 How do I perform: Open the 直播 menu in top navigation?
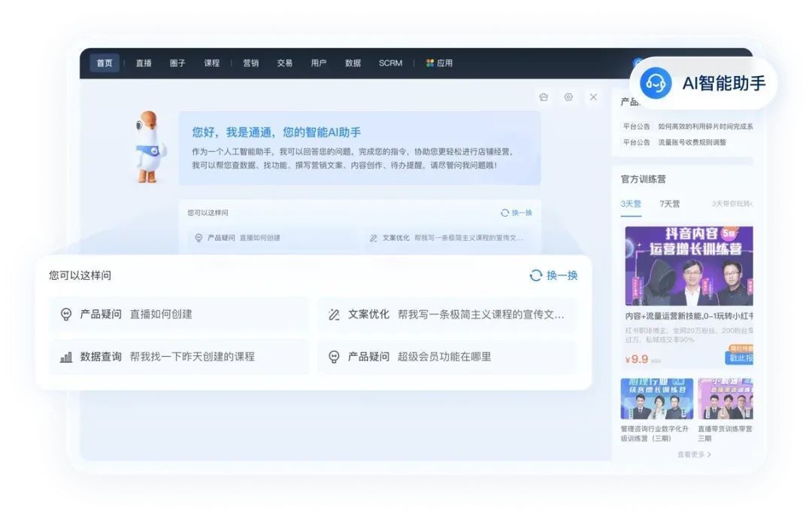pos(144,63)
